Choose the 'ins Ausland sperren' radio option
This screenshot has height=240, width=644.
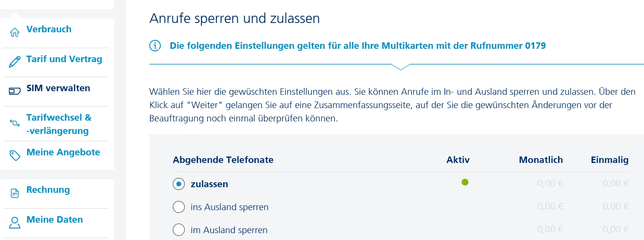pos(179,207)
